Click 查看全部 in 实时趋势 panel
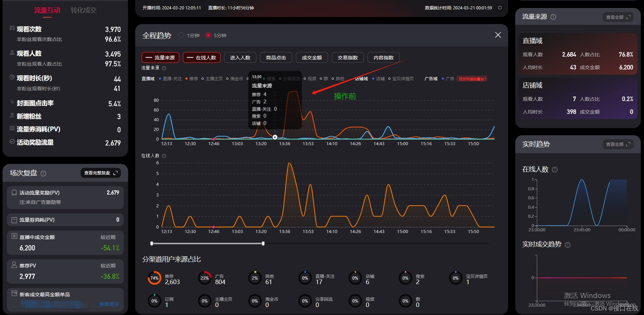 tap(618, 144)
